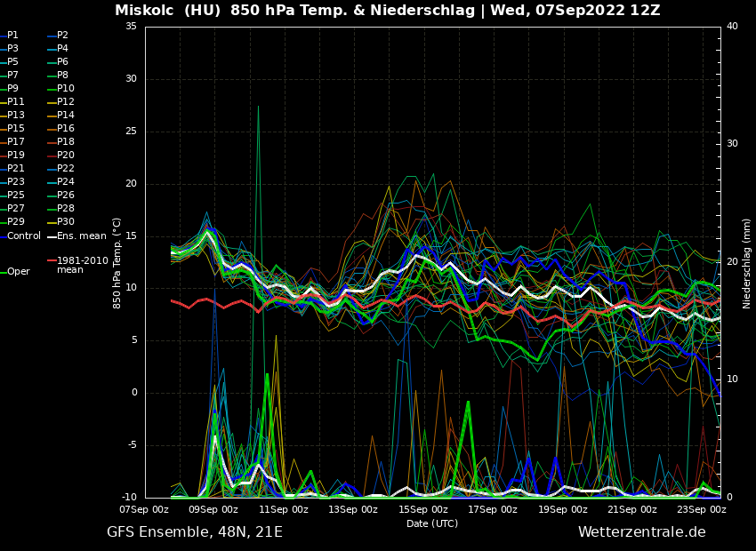
Task: Select the 15Sep 00z date tick
Action: [x=423, y=510]
